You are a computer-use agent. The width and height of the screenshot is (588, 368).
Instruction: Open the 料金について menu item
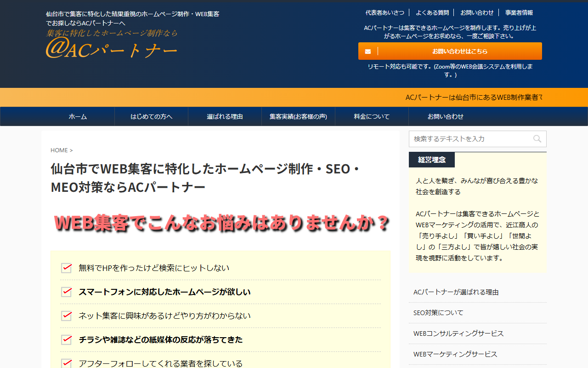coord(371,116)
